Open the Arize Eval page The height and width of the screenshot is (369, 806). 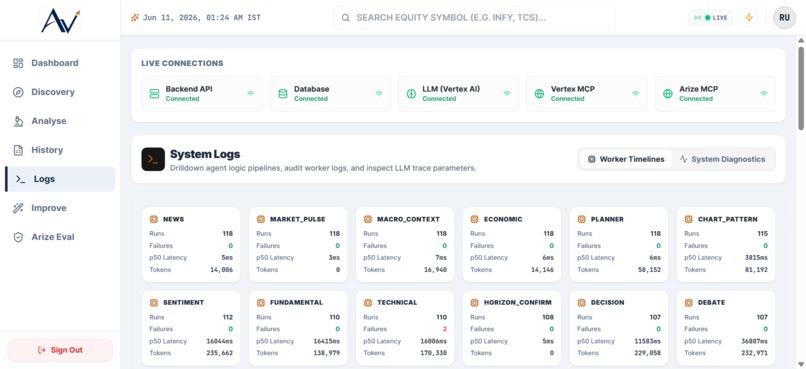click(x=60, y=237)
